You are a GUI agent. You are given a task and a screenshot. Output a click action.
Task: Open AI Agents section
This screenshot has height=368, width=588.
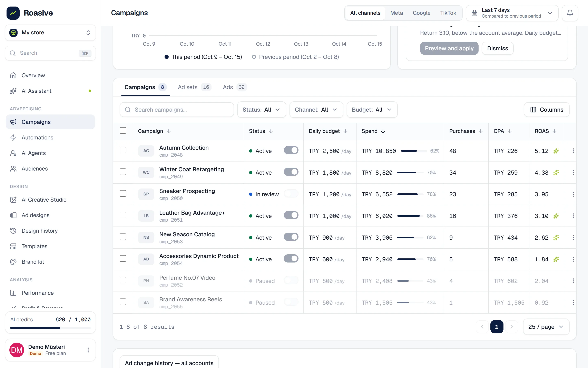pos(50,153)
